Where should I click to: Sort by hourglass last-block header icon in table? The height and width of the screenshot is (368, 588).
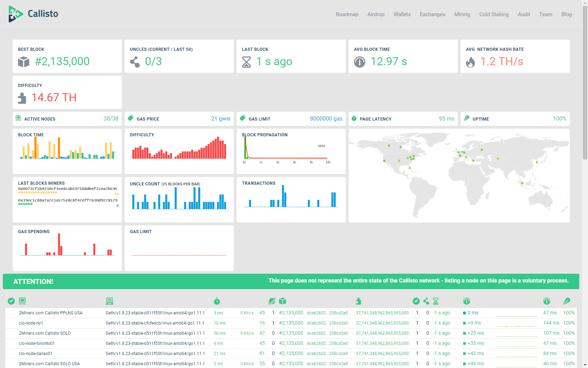(436, 301)
